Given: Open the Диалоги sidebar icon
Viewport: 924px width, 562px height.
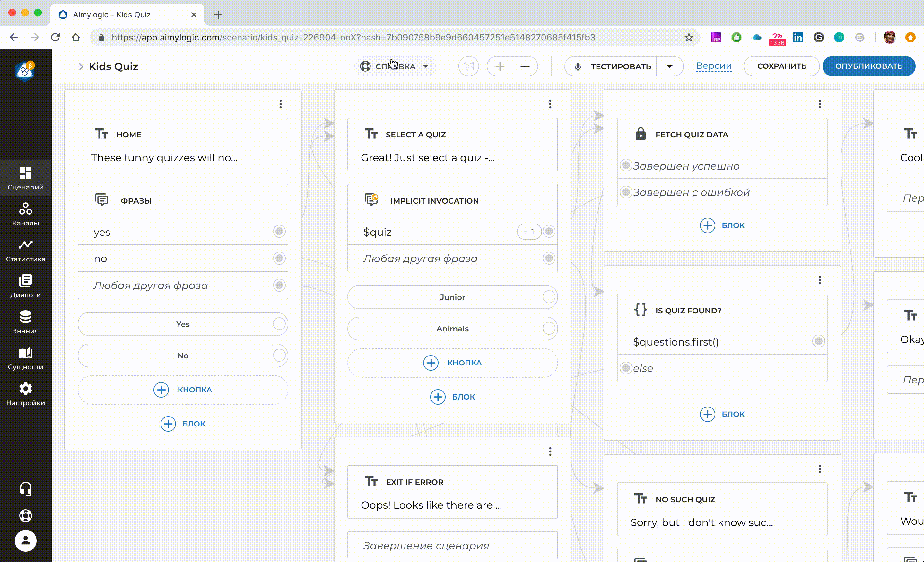Looking at the screenshot, I should point(25,286).
